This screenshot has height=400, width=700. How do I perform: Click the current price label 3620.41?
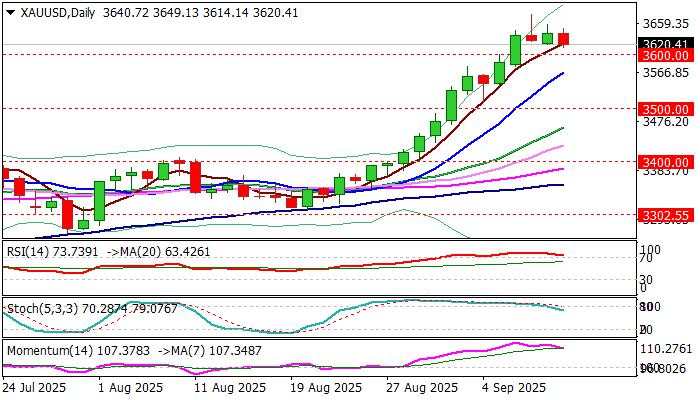(x=666, y=44)
